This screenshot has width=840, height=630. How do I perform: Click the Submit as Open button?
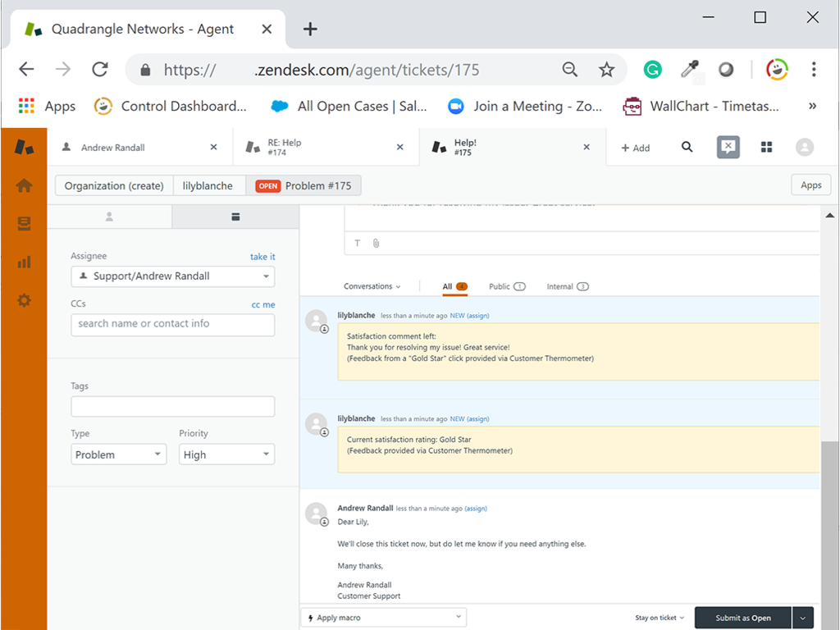coord(742,618)
